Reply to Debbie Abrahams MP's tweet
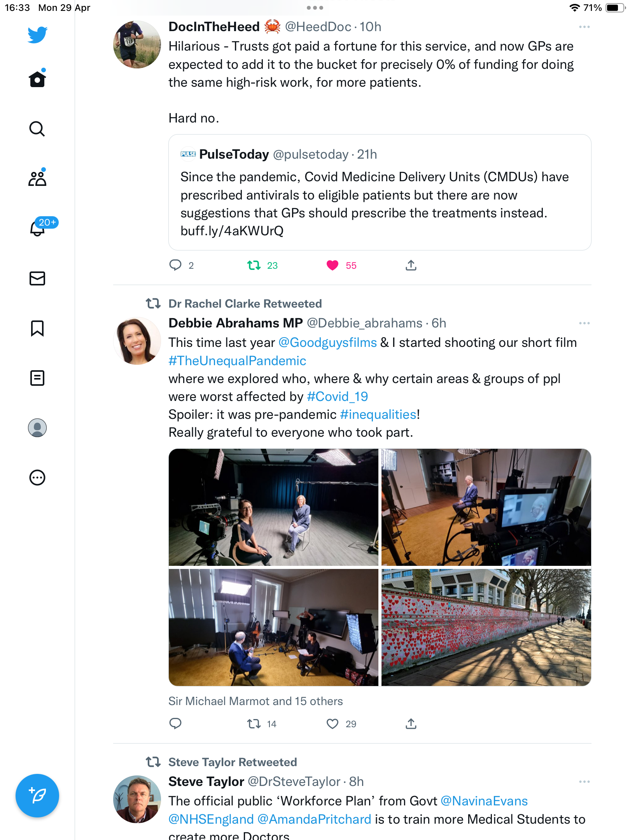This screenshot has width=630, height=840. click(175, 724)
